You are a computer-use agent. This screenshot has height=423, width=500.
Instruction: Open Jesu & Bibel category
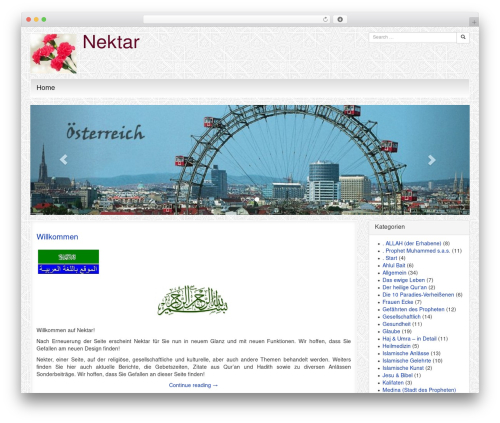tap(397, 375)
